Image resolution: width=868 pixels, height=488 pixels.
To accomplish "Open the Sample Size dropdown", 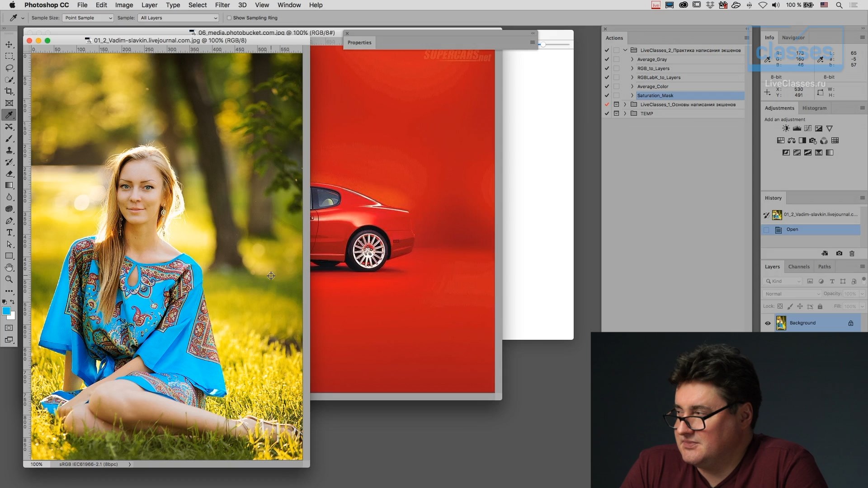I will point(88,18).
